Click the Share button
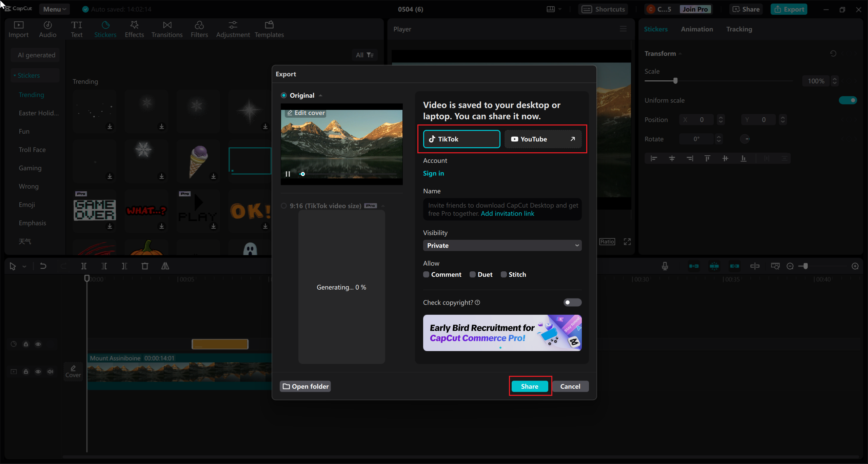Image resolution: width=868 pixels, height=464 pixels. click(x=529, y=386)
